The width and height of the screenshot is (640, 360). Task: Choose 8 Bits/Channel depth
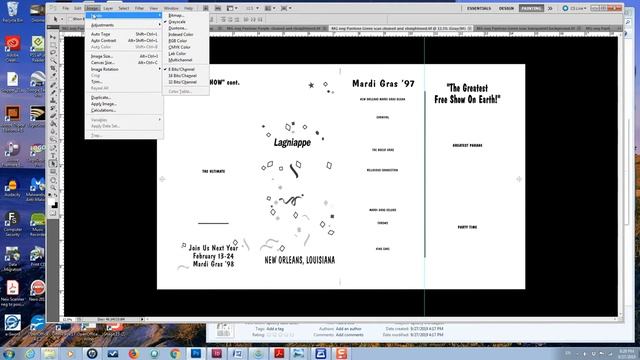[182, 69]
